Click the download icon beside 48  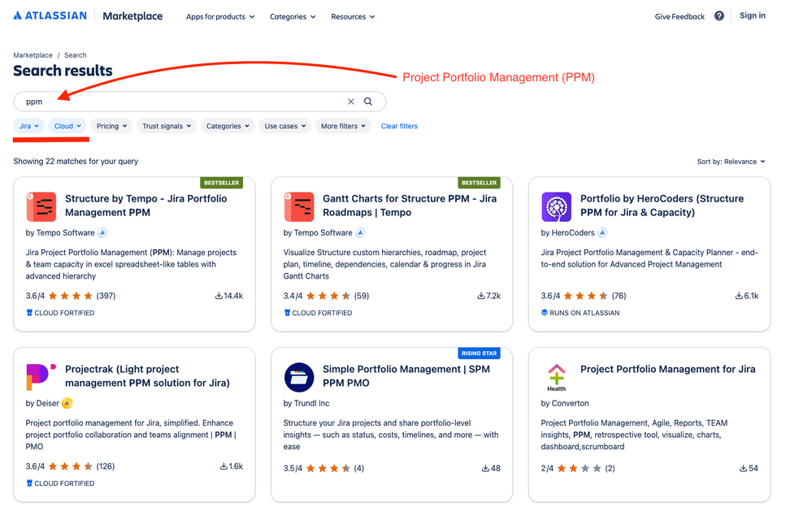[x=485, y=468]
